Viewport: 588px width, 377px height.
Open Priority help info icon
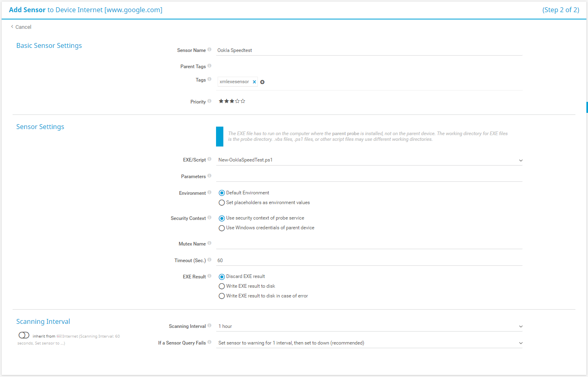click(210, 101)
